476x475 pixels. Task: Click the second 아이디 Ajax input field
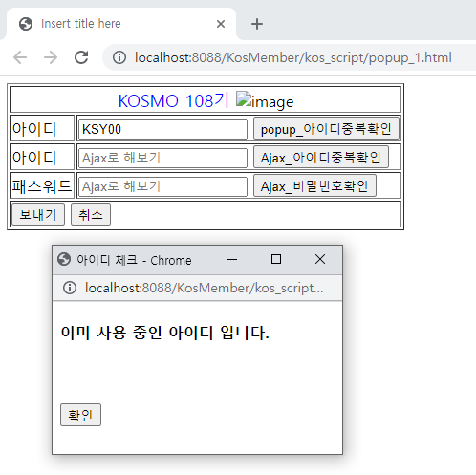[162, 158]
